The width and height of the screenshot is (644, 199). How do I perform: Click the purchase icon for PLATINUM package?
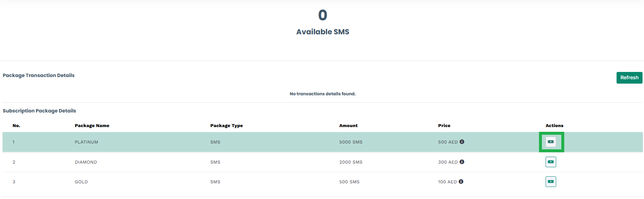(551, 142)
